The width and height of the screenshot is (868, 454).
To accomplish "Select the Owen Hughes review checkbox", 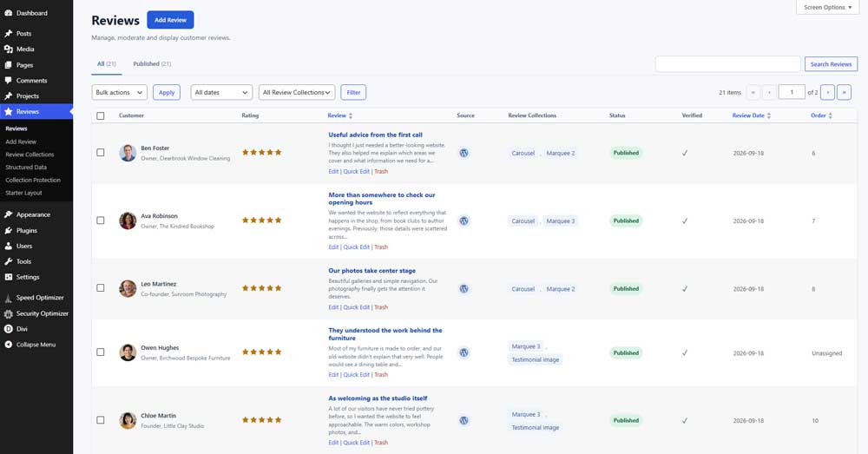I will (100, 352).
